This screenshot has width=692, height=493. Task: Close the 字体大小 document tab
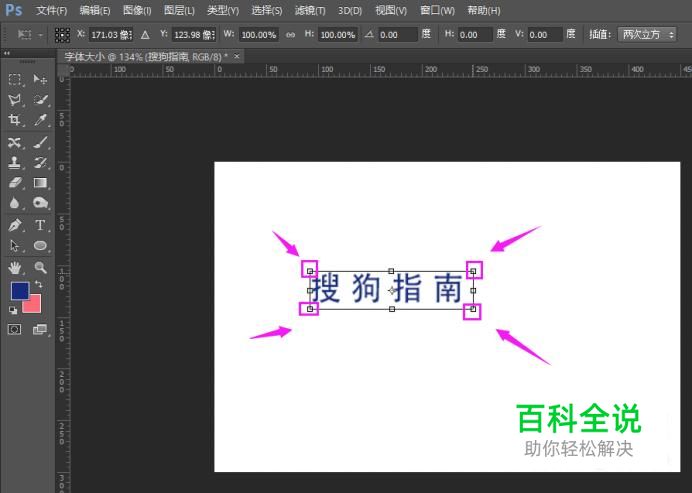pos(237,56)
